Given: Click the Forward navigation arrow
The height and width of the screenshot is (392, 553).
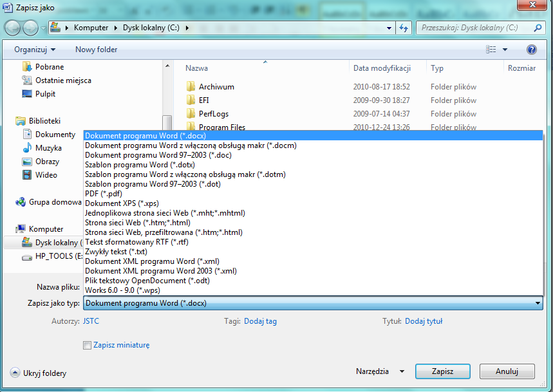Looking at the screenshot, I should pyautogui.click(x=30, y=28).
